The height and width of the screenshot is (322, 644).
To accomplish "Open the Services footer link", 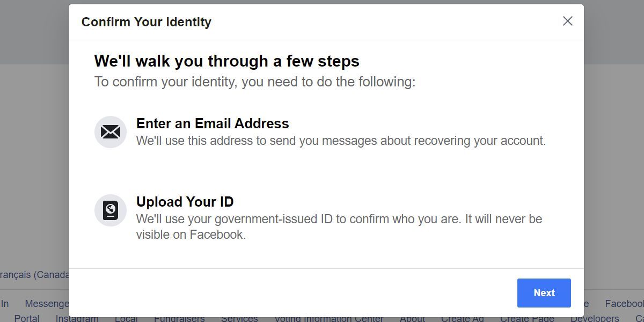I will pos(239,319).
